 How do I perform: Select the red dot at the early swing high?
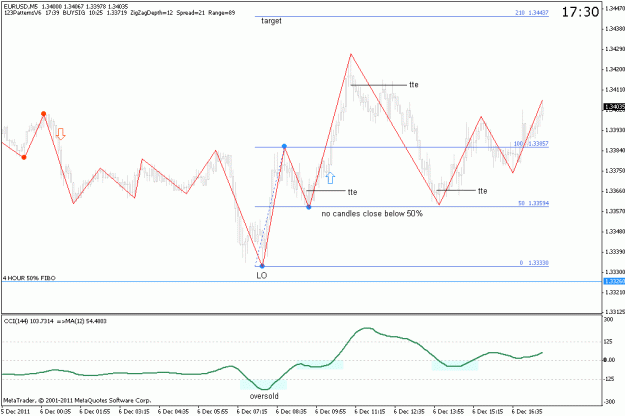point(43,114)
